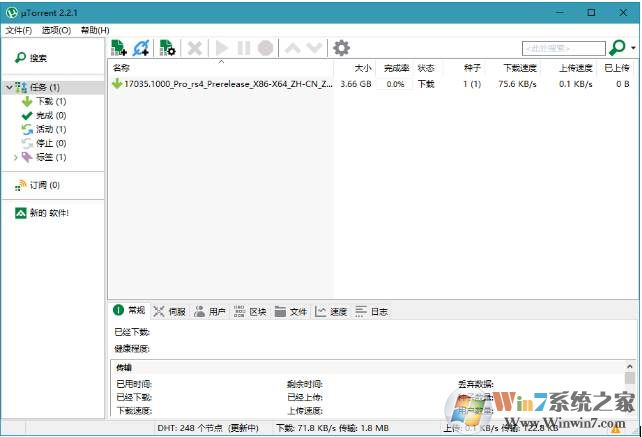Open the search engine dropdown arrow
Viewport: 642px width, 437px height.
[x=633, y=48]
